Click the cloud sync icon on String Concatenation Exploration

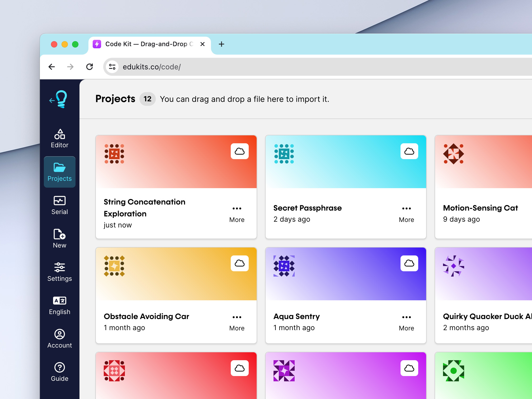240,151
